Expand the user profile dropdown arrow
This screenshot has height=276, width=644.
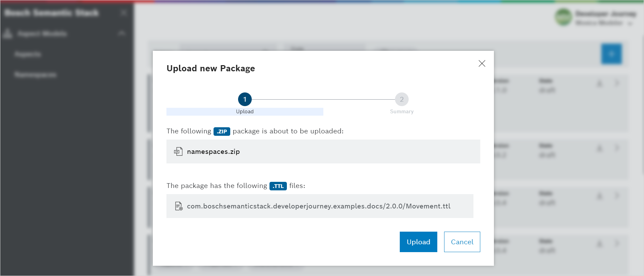pos(630,24)
